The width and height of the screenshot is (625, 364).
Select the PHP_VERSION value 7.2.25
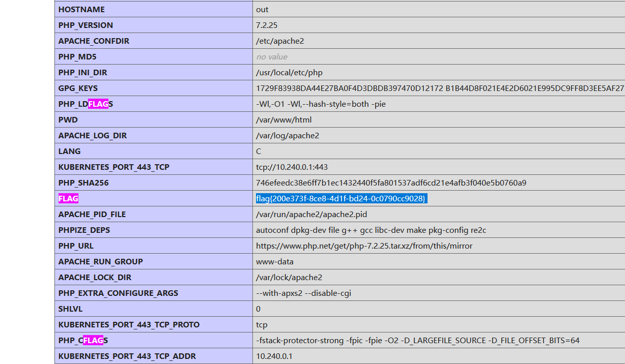(267, 25)
